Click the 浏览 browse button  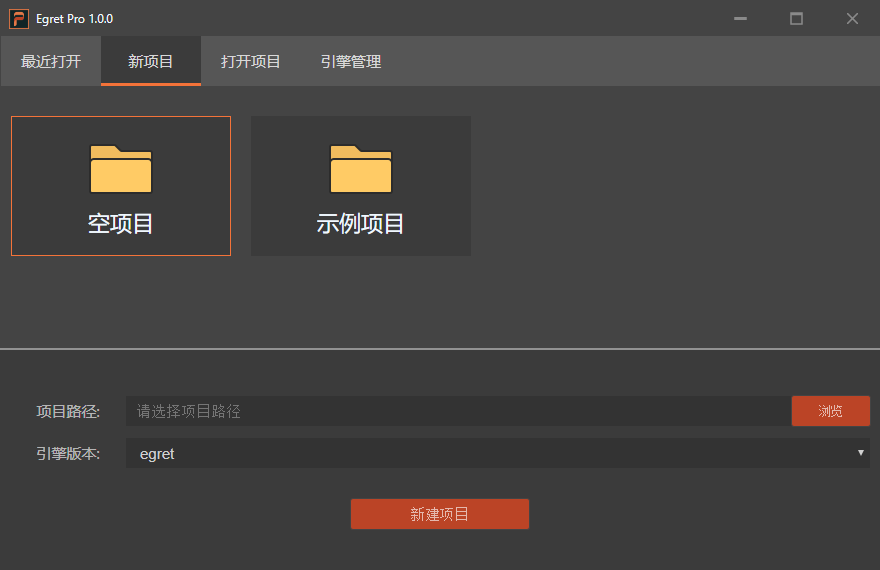(831, 411)
